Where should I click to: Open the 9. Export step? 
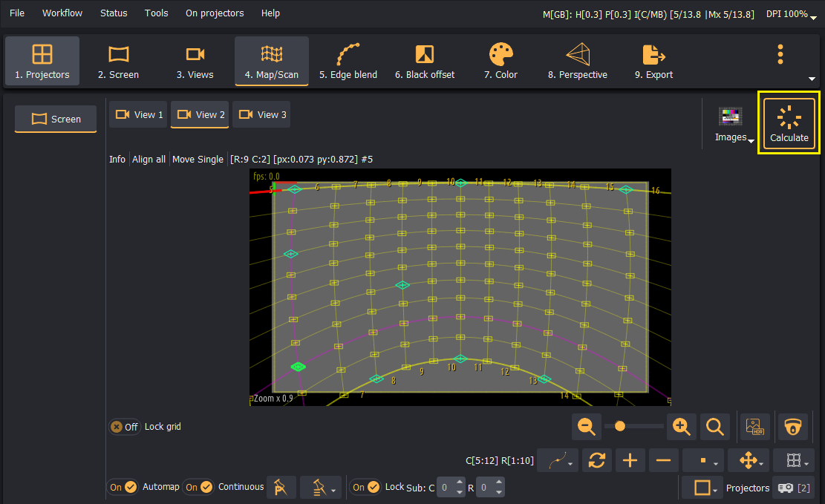653,61
